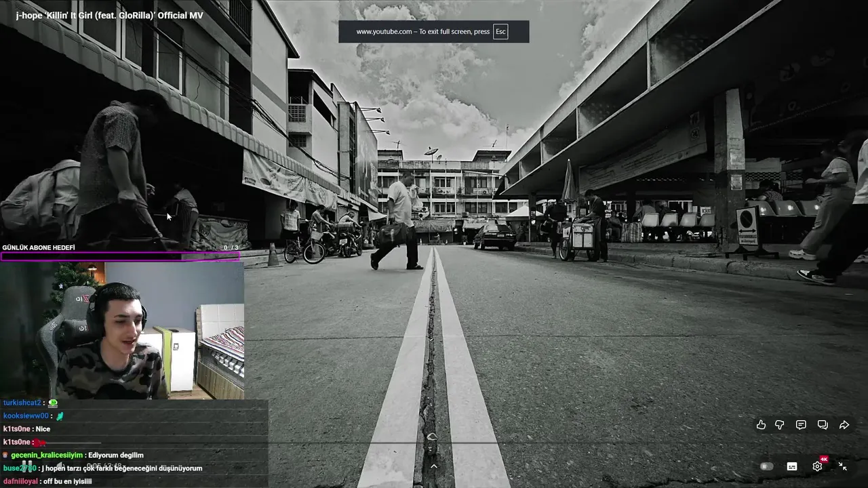This screenshot has height=488, width=868.
Task: Click the 'Ediyorum degilim' chat message
Action: click(116, 455)
